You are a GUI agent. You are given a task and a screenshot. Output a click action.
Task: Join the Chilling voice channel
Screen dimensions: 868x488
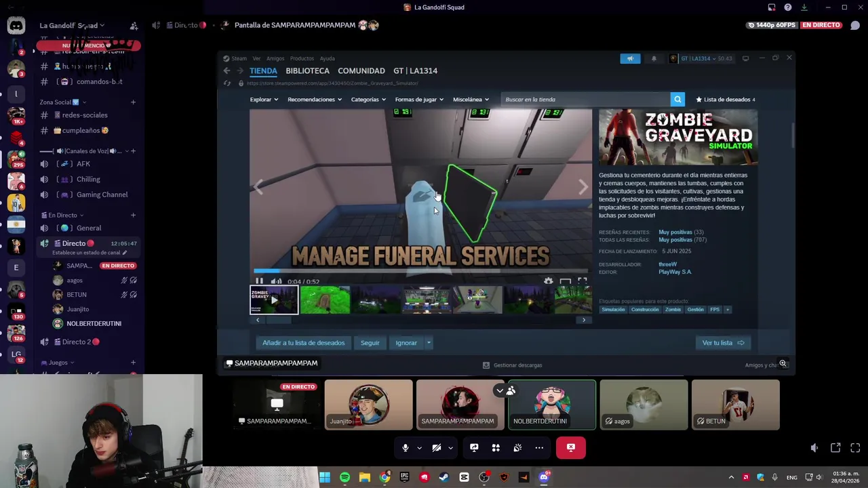[89, 179]
